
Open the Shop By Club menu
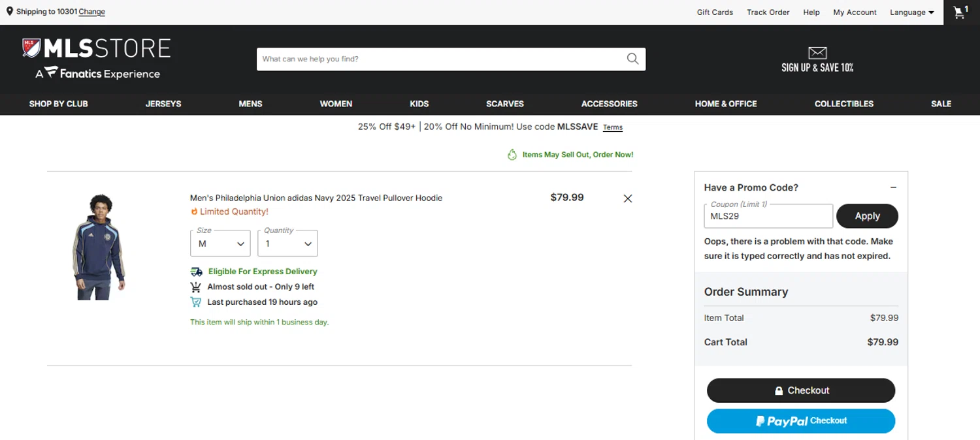(x=59, y=104)
